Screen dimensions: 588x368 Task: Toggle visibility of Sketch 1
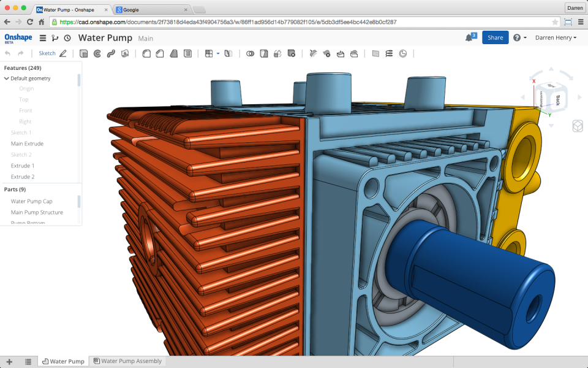tap(21, 132)
